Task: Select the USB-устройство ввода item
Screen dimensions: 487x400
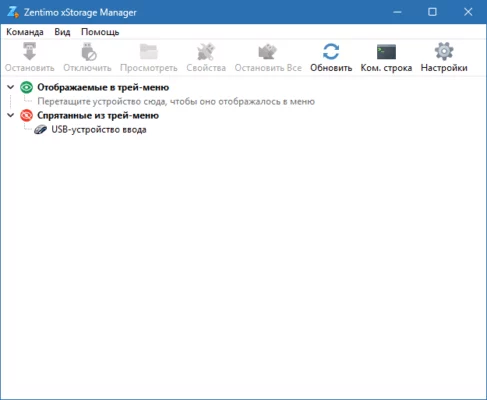Action: click(x=99, y=130)
